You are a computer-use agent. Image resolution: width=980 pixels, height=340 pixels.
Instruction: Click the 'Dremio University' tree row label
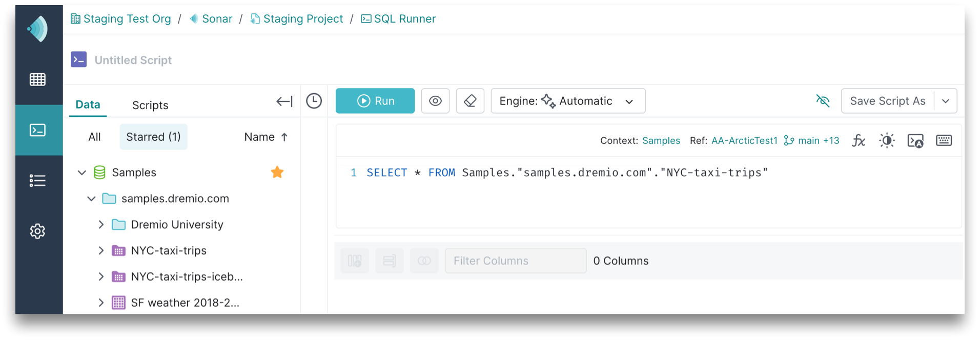tap(177, 225)
